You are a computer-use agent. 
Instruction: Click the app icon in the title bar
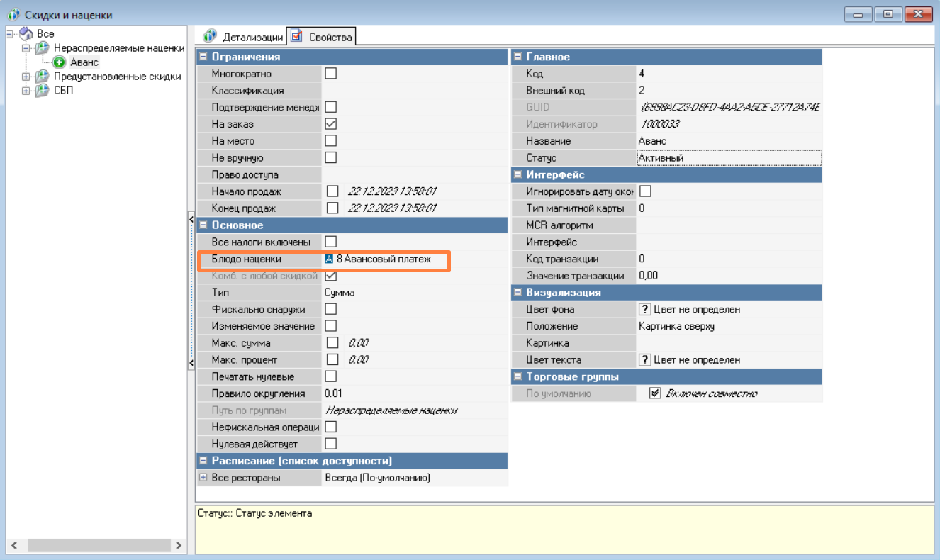pos(13,15)
